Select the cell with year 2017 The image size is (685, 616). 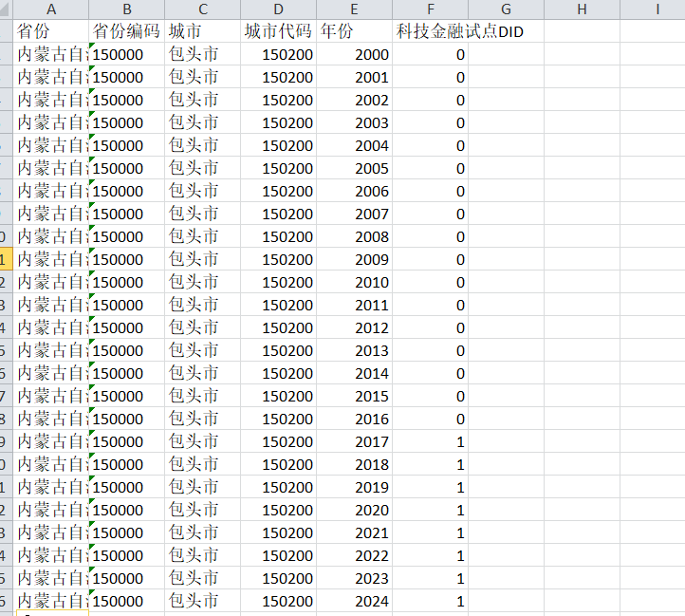click(354, 441)
